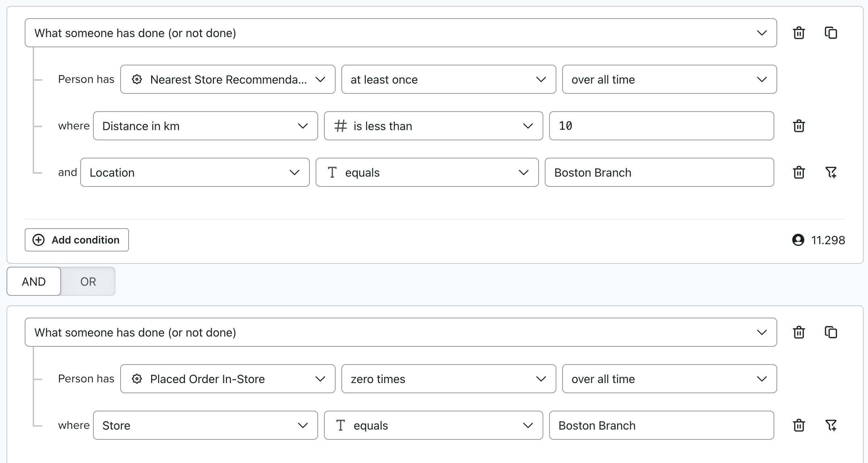Screen dimensions: 868x463
Task: Open the 'at least once' frequency dropdown
Action: point(448,79)
